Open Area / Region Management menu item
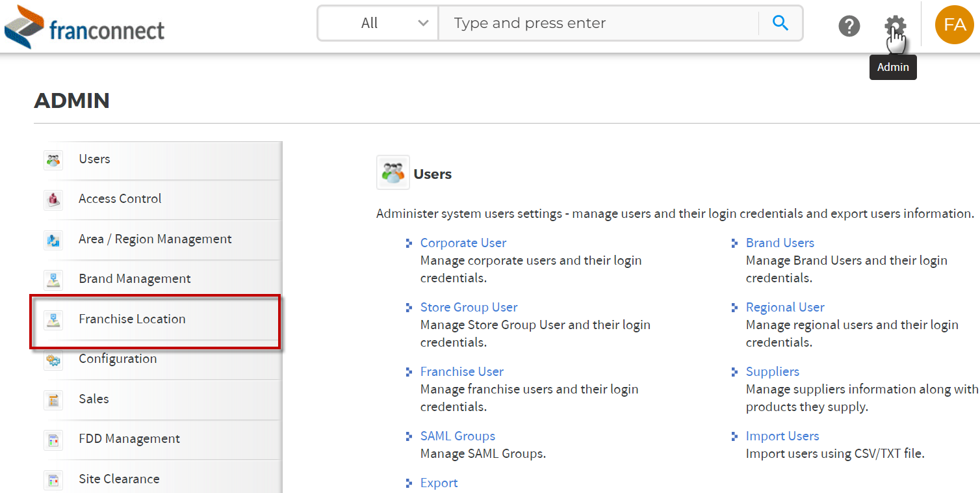 (156, 239)
